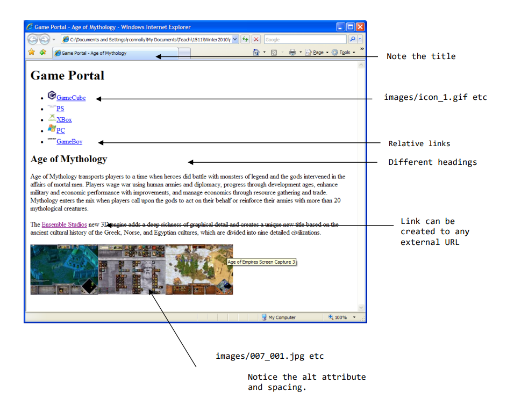The width and height of the screenshot is (514, 420).
Task: Open the Page menu dropdown
Action: (x=319, y=52)
